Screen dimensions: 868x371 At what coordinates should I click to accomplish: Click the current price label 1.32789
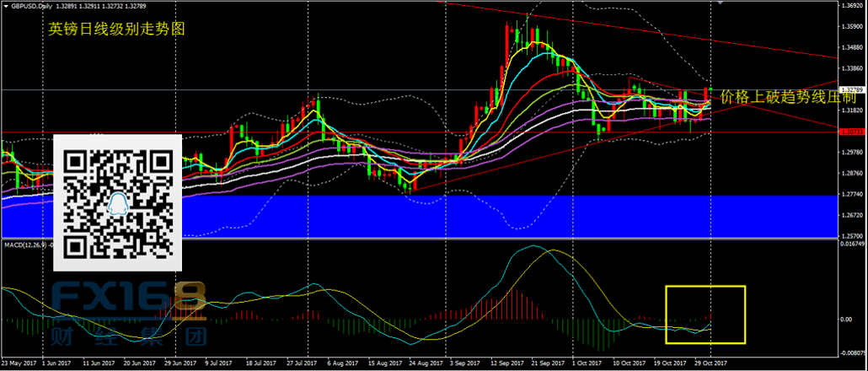tap(850, 89)
